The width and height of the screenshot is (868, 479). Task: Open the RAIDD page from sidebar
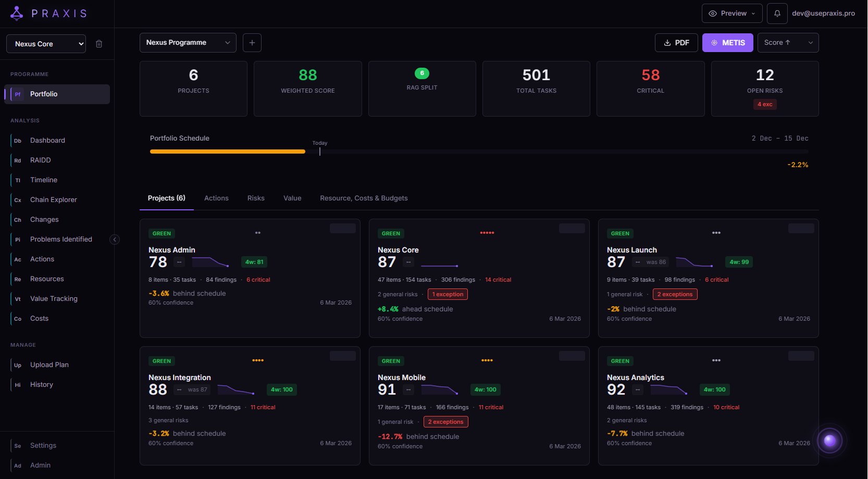point(41,160)
